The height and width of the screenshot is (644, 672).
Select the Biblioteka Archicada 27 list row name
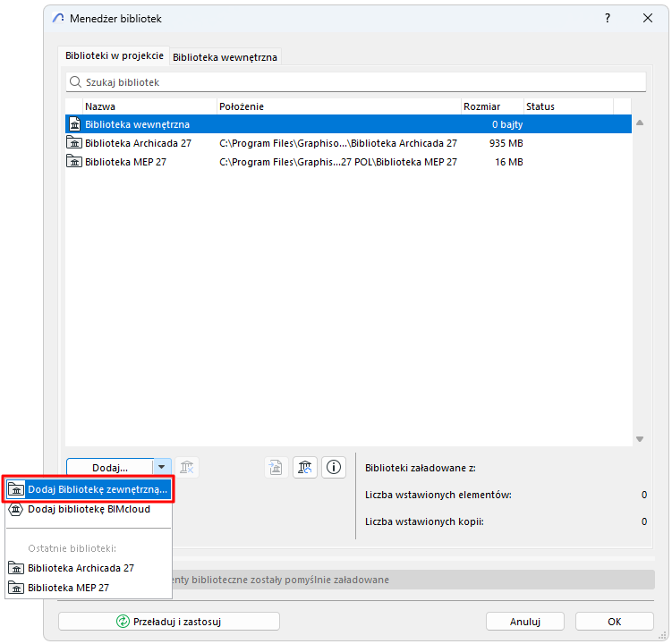[x=138, y=143]
